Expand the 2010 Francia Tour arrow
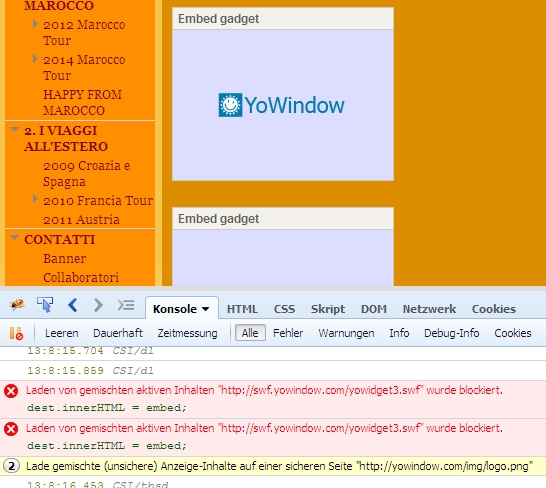The height and width of the screenshot is (488, 546). tap(35, 199)
